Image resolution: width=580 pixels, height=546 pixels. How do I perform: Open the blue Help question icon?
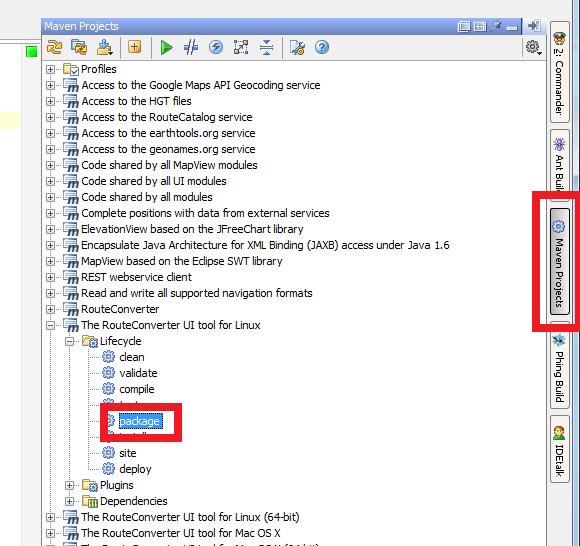point(322,47)
